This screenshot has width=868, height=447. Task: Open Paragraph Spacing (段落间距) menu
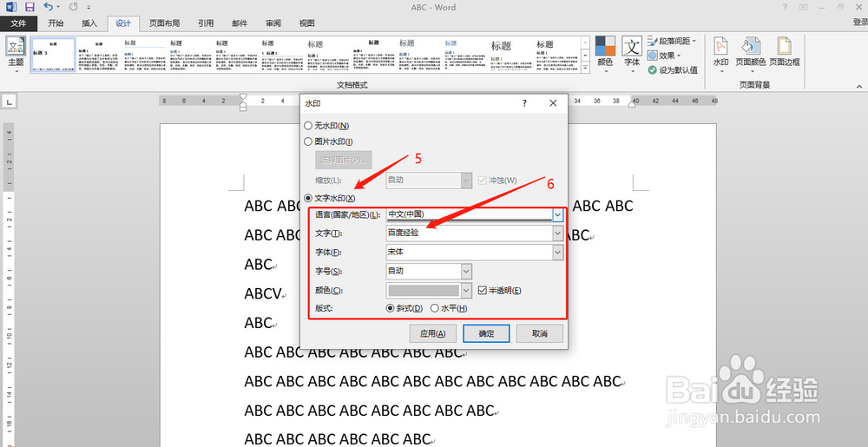point(672,41)
